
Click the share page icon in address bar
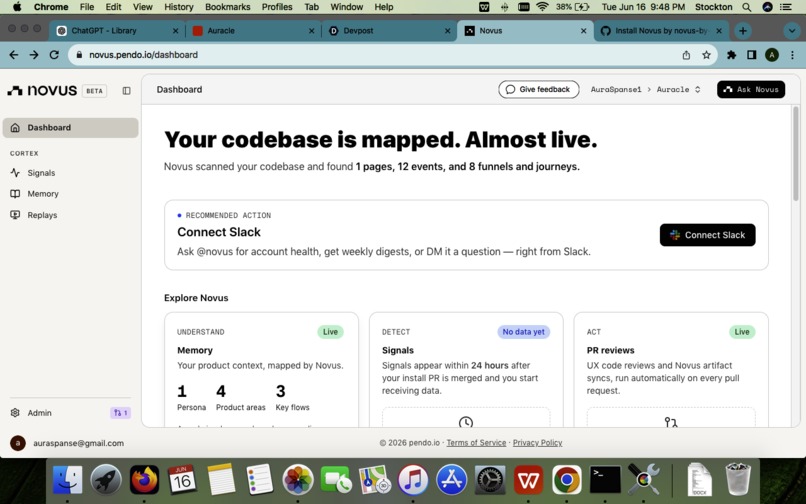pyautogui.click(x=686, y=55)
